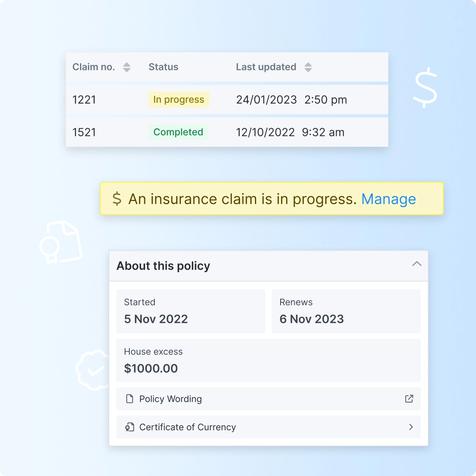Click the Last updated column header text

266,67
